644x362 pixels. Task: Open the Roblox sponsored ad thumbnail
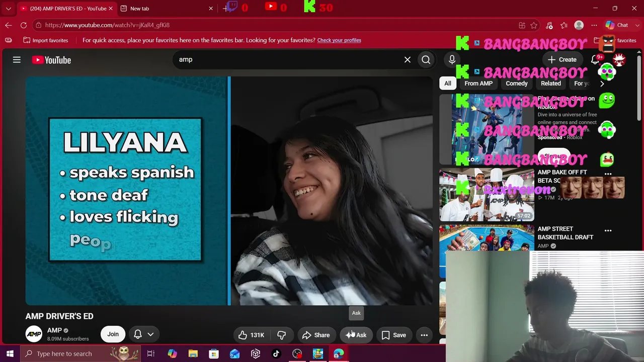487,129
